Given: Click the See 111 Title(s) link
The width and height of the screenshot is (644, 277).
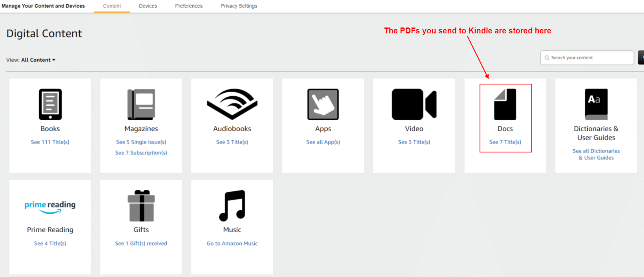Looking at the screenshot, I should tap(50, 142).
